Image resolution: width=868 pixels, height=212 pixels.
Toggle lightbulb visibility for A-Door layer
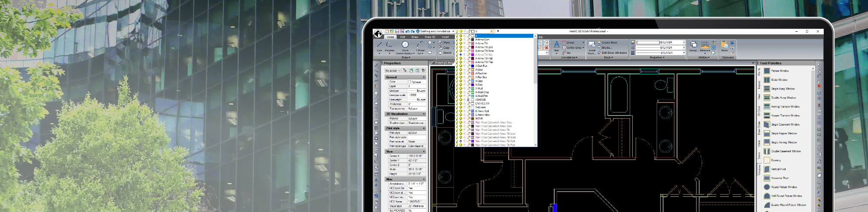457,70
